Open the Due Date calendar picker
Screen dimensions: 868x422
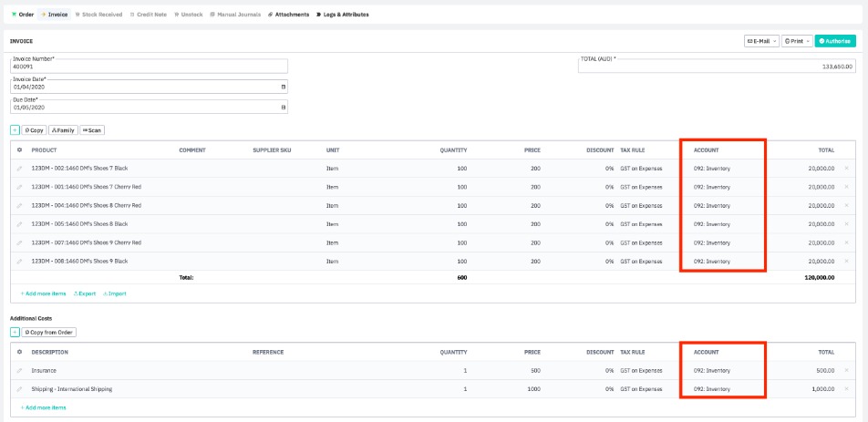pyautogui.click(x=283, y=107)
